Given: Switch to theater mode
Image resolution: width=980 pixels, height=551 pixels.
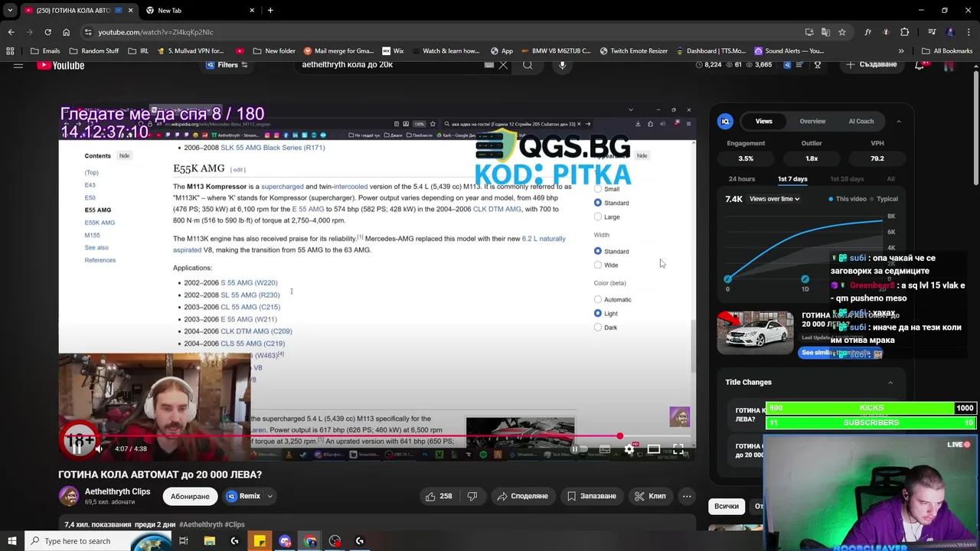Looking at the screenshot, I should pyautogui.click(x=653, y=449).
